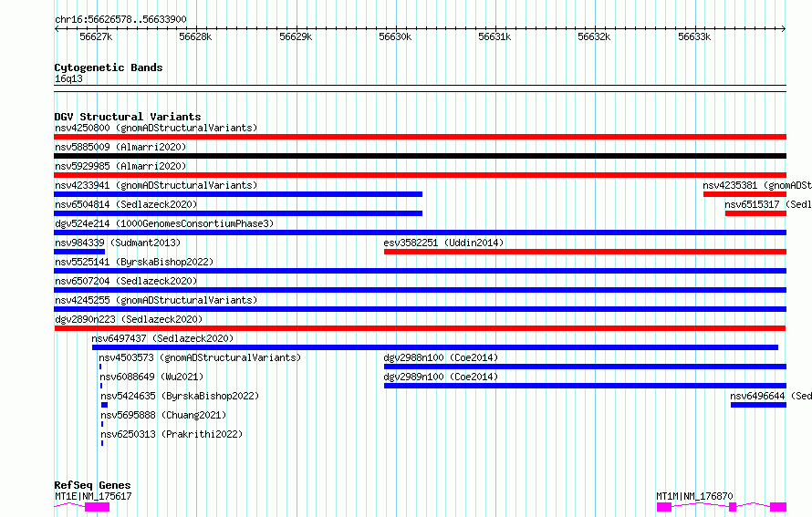Select the large MT1E magenta exon block
Viewport: 812px width, 517px height.
(98, 507)
